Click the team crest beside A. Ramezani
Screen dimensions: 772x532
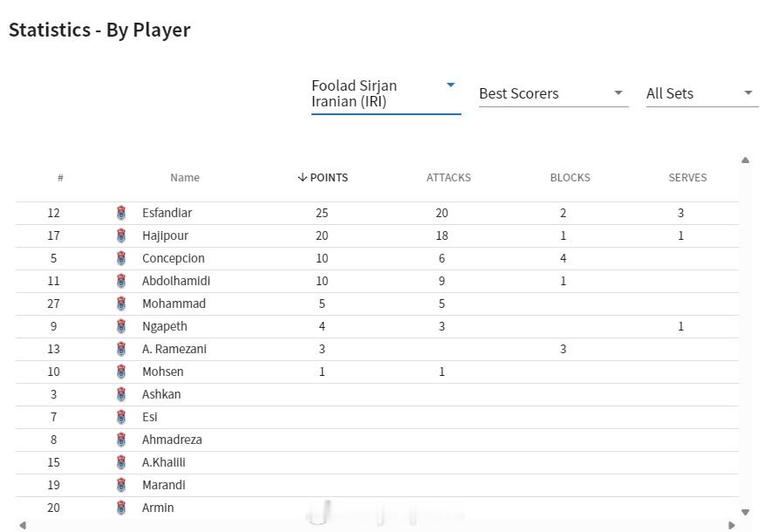tap(121, 349)
